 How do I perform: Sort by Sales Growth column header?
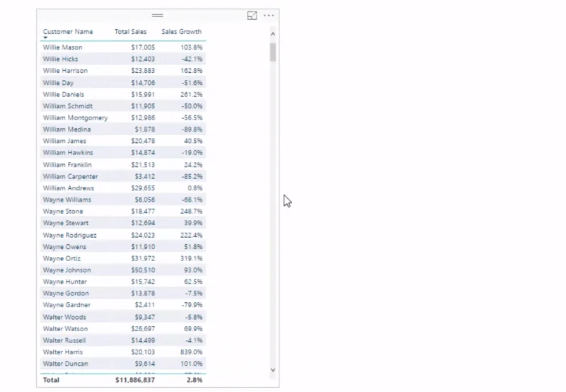coord(182,32)
